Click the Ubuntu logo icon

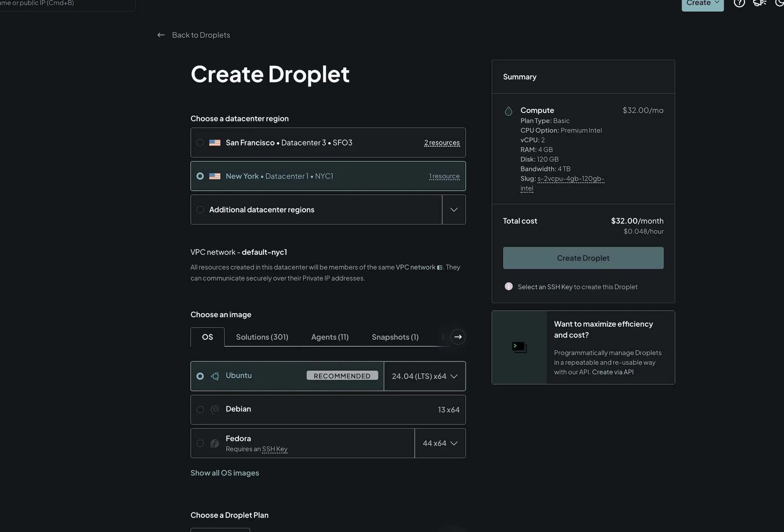click(215, 376)
